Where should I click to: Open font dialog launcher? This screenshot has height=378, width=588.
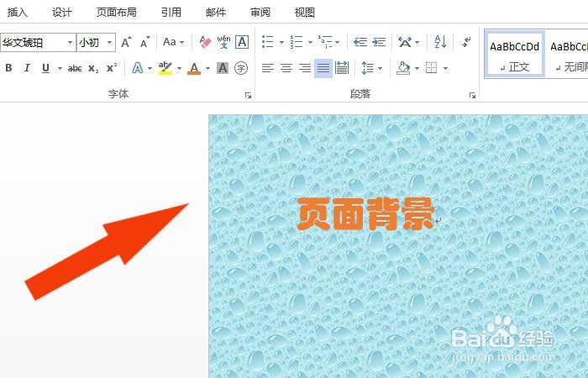(248, 96)
